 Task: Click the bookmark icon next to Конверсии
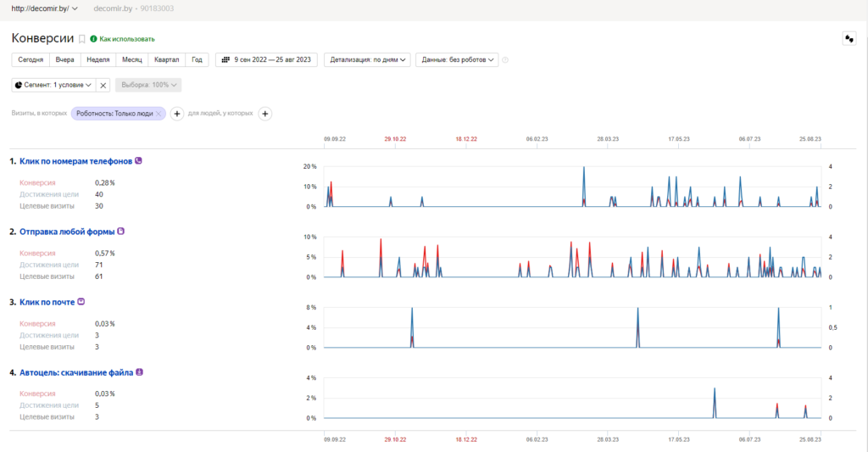82,39
